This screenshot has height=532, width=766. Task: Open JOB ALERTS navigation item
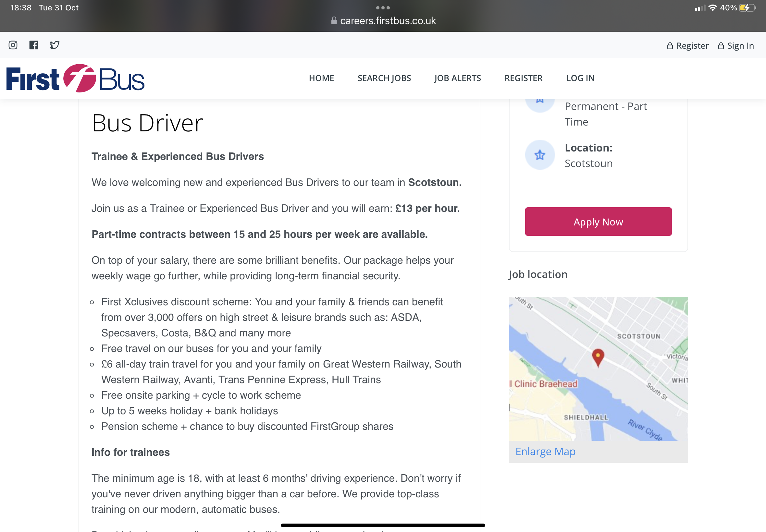pyautogui.click(x=457, y=78)
